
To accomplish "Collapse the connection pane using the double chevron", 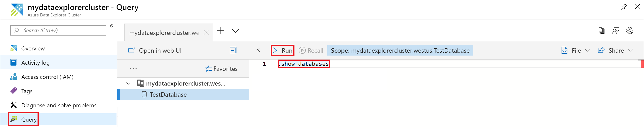I will (258, 50).
